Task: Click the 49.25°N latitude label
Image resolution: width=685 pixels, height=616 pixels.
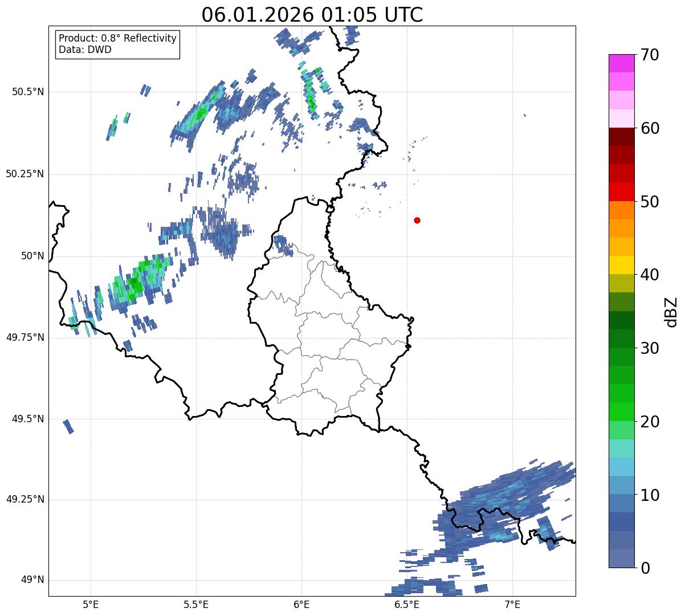Action: [x=25, y=500]
